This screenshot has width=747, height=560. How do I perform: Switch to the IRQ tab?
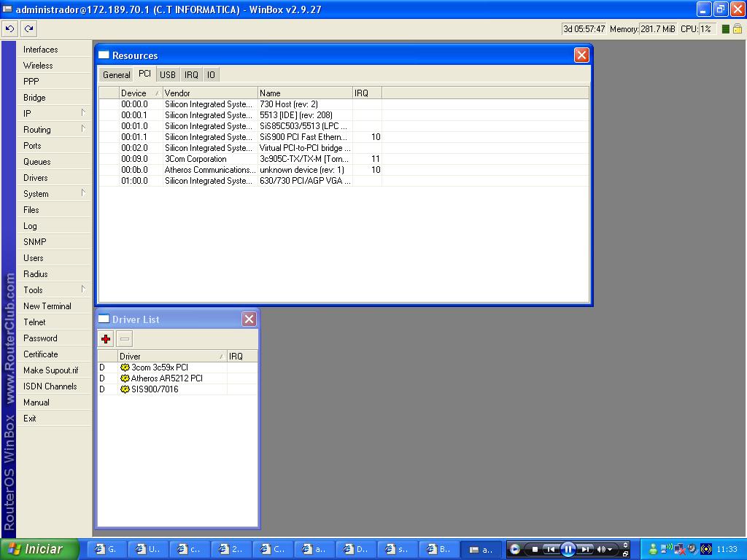point(191,75)
